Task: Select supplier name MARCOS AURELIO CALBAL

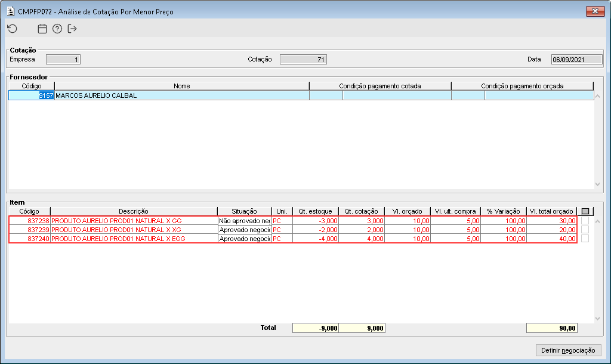Action: click(x=182, y=95)
